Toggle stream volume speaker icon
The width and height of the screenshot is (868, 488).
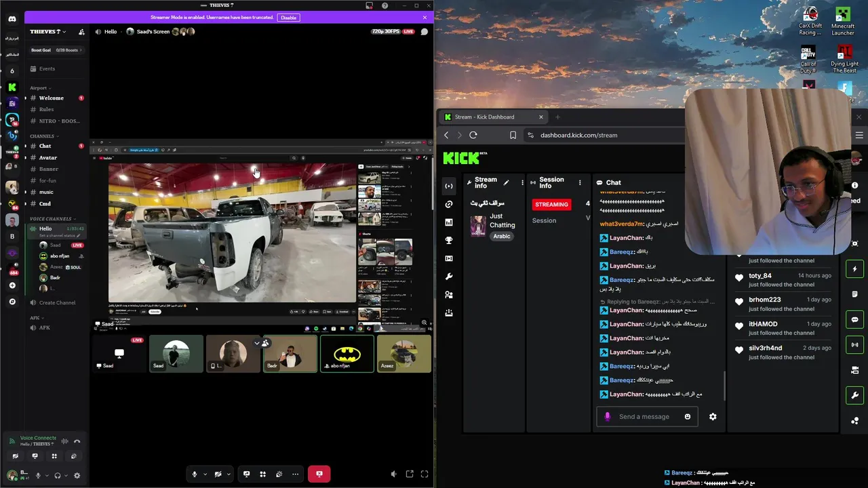(394, 474)
